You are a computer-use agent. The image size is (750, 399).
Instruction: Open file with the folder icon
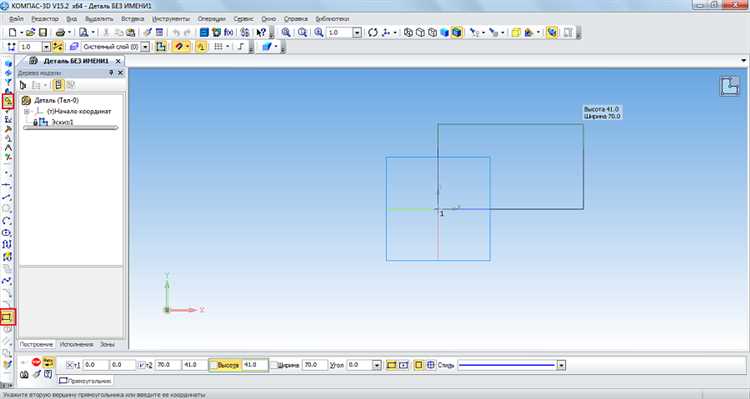30,33
